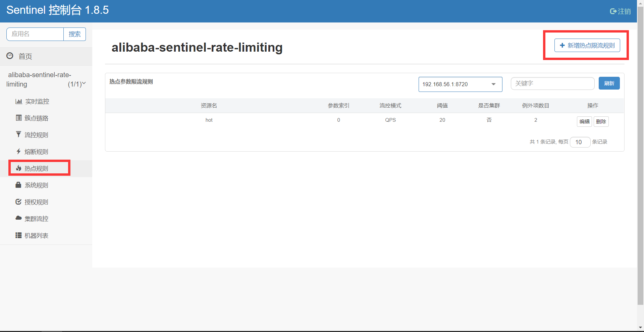The height and width of the screenshot is (332, 644).
Task: Click the cloud icon for 集群流控
Action: pyautogui.click(x=18, y=218)
